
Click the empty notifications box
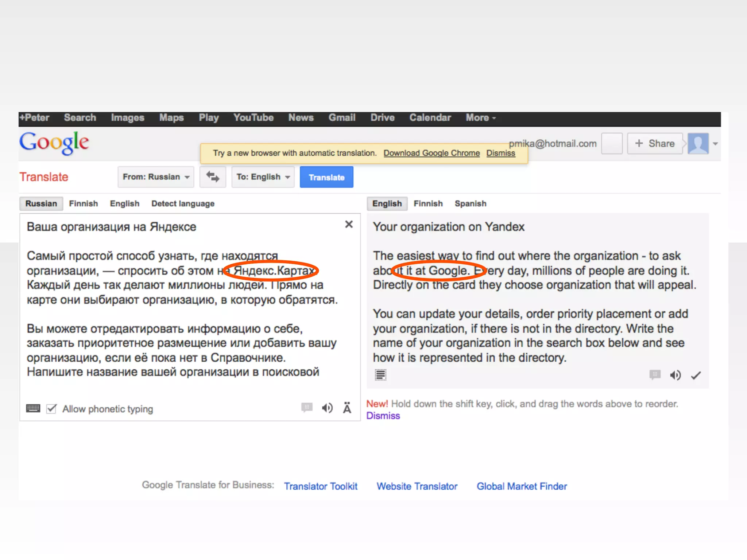click(x=612, y=143)
